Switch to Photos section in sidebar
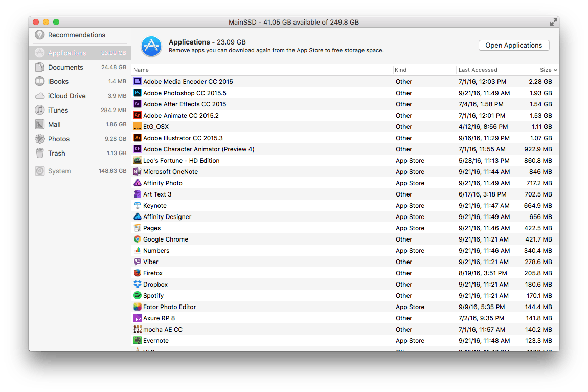The height and width of the screenshot is (392, 588). coord(59,139)
